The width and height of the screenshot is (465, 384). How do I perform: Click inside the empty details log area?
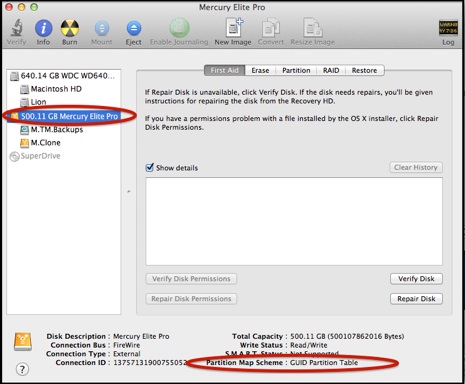294,221
